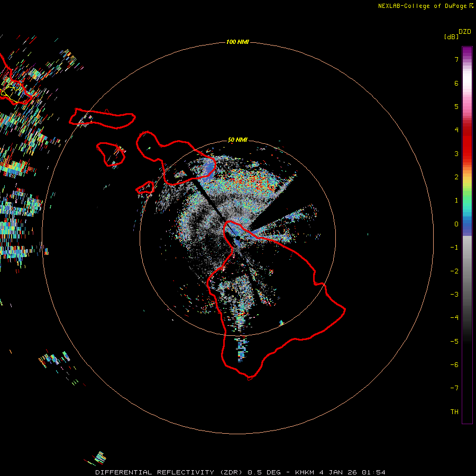Click the -5 value on color scale
This screenshot has height=476, width=476.
click(x=454, y=342)
